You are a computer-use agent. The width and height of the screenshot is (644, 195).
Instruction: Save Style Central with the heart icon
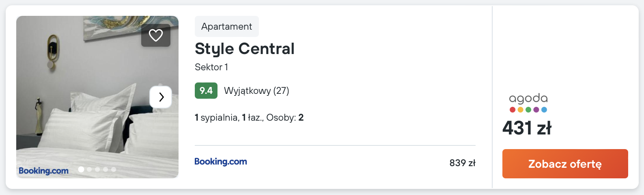(156, 35)
